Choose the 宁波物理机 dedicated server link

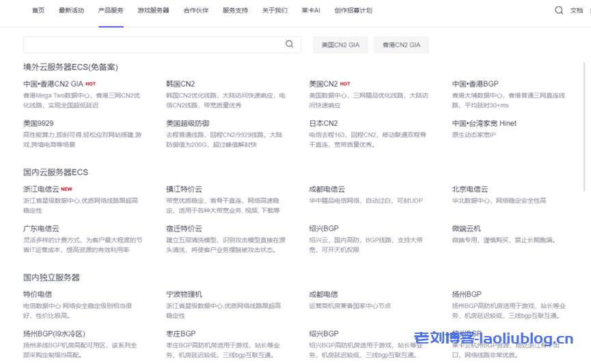[184, 294]
